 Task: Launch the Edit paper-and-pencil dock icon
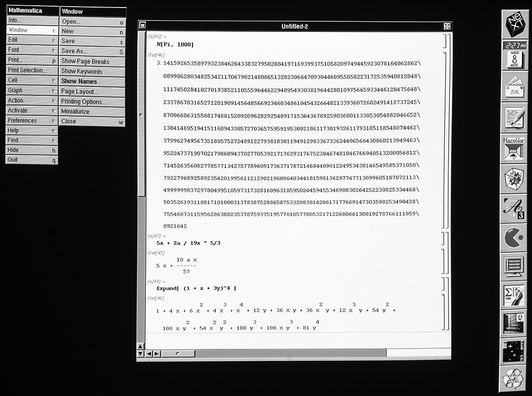tap(514, 117)
